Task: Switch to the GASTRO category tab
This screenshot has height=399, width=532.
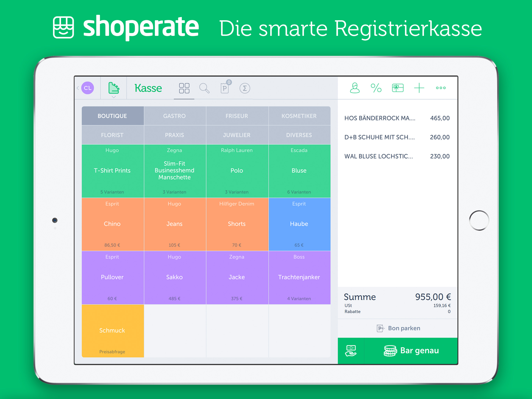Action: tap(174, 116)
